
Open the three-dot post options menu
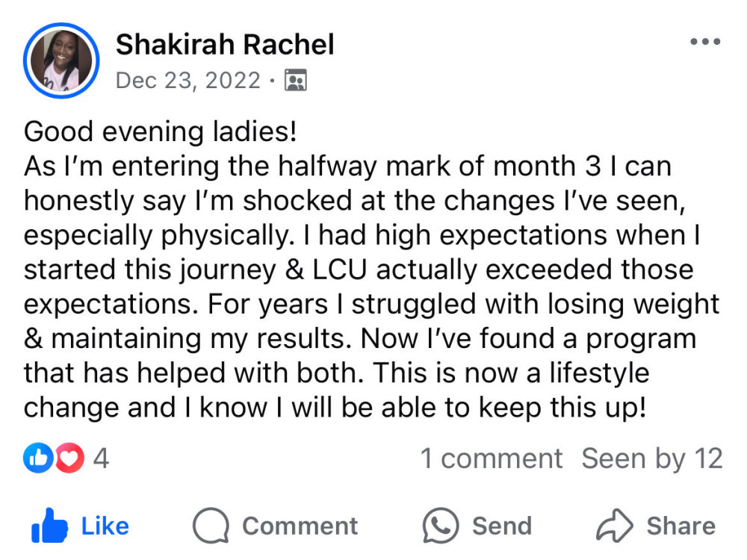705,41
